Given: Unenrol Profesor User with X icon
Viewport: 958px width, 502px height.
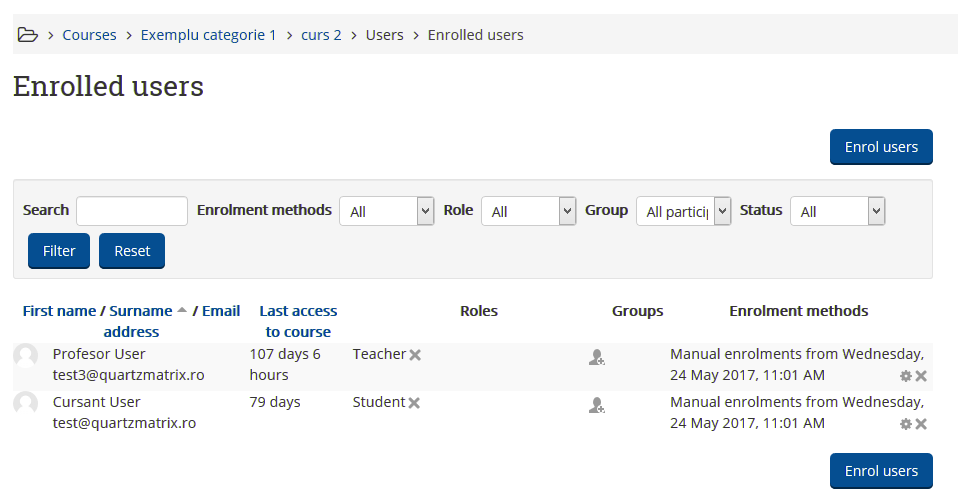Looking at the screenshot, I should point(921,376).
